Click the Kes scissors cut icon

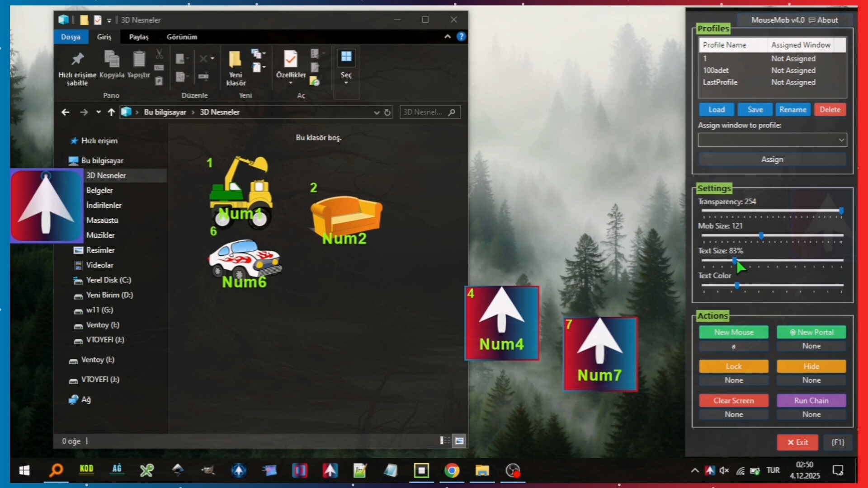(159, 53)
